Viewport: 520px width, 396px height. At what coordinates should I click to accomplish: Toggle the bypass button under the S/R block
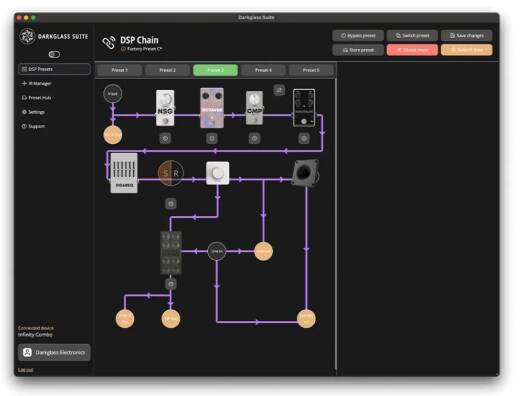coord(171,203)
